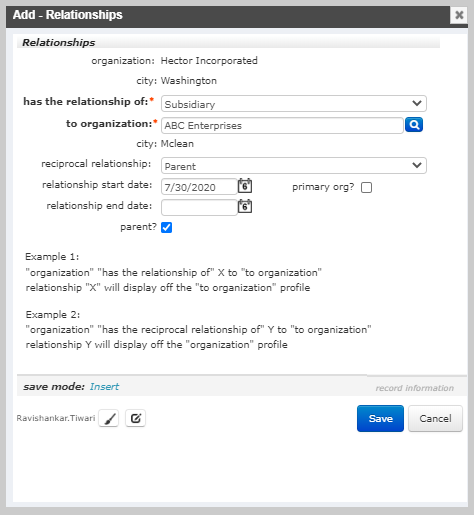Click the Example 2: heading text
This screenshot has width=474, height=515.
coord(53,314)
